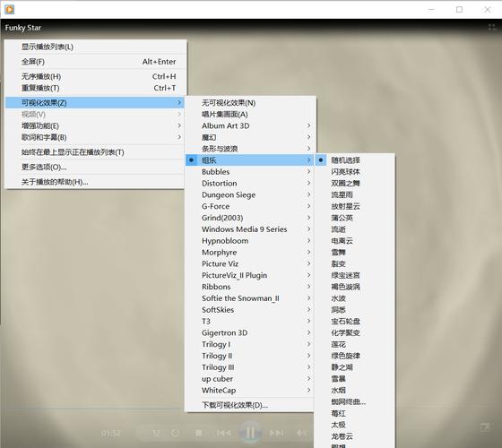Open the Hypnobloom visualization group
This screenshot has width=502, height=448.
[x=250, y=241]
